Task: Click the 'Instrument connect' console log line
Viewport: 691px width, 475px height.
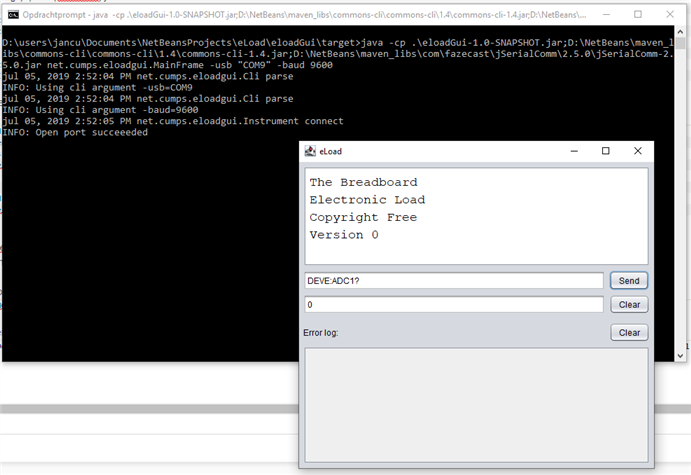Action: click(x=173, y=121)
